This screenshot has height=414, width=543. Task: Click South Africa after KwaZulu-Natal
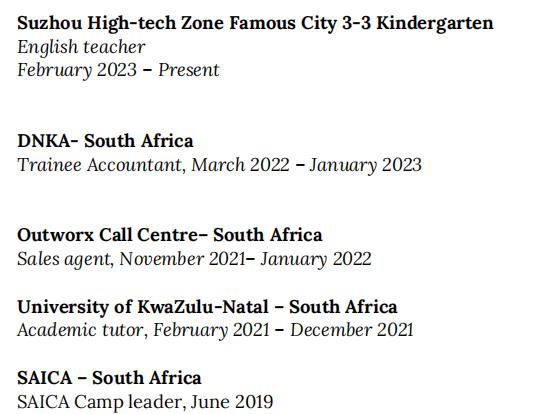343,307
